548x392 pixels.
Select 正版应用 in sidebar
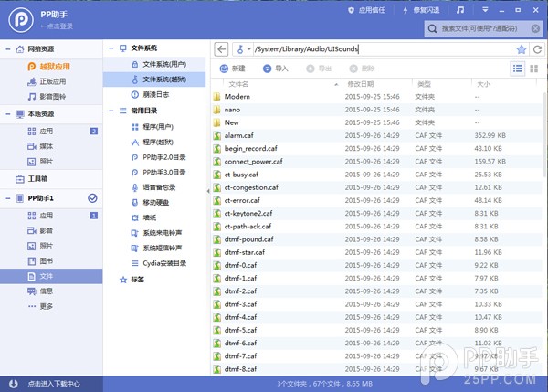click(51, 81)
